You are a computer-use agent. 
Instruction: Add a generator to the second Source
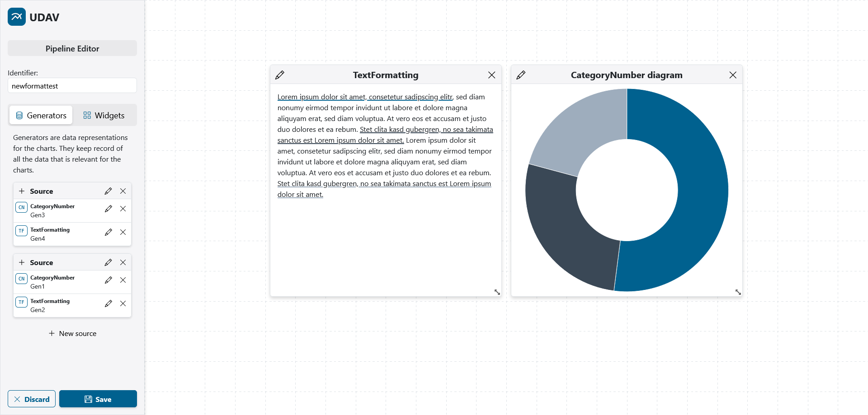[22, 262]
